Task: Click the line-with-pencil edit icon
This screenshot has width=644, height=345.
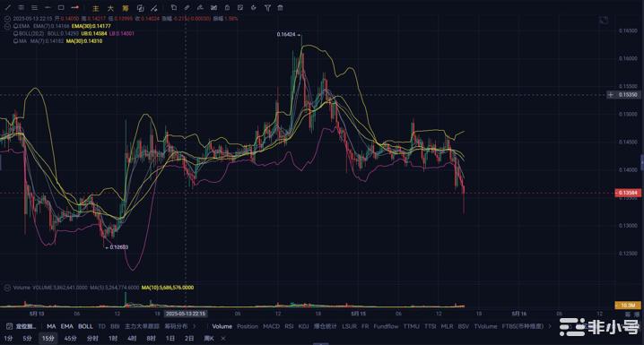Action: 154,8
